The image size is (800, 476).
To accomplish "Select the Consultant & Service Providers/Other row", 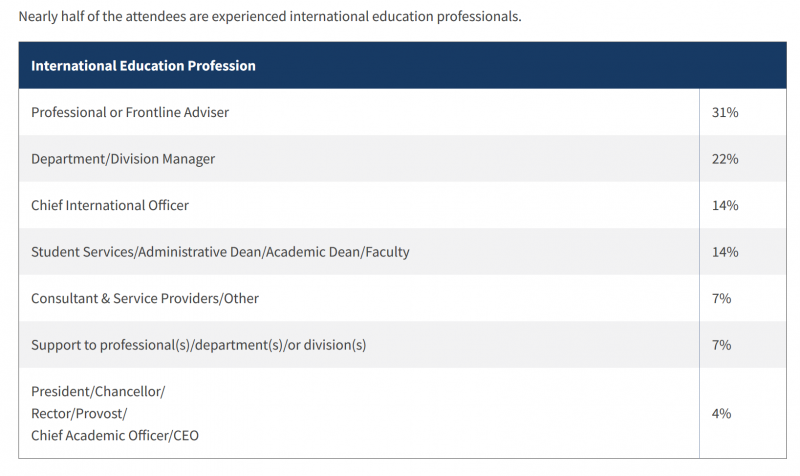I will point(403,298).
